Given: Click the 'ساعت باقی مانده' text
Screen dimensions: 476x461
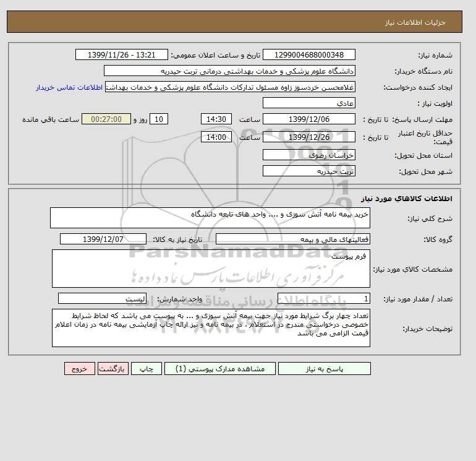Looking at the screenshot, I should 51,119.
